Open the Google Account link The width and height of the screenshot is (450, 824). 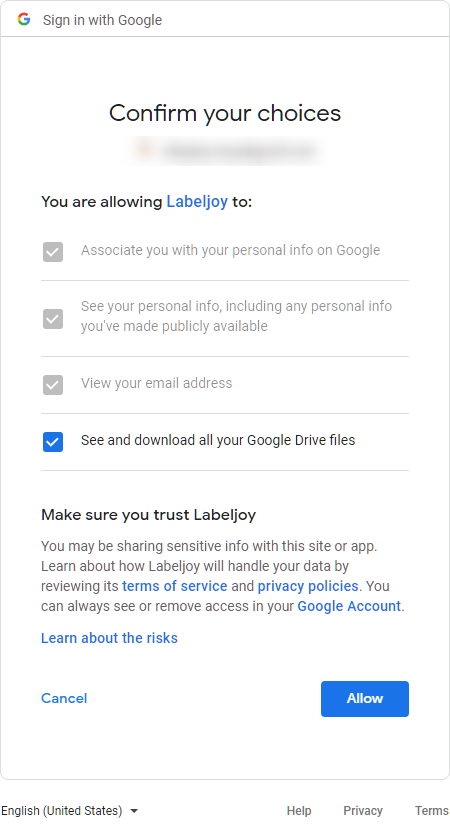pyautogui.click(x=349, y=606)
